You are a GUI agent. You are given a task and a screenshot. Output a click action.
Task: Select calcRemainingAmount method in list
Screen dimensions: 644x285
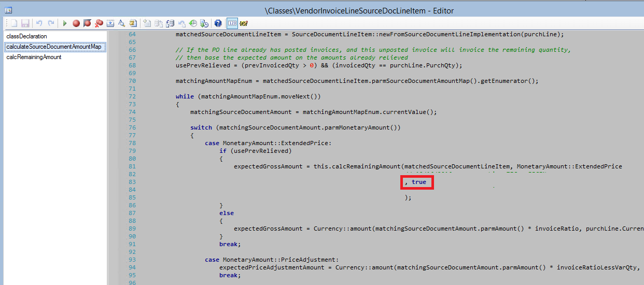34,57
